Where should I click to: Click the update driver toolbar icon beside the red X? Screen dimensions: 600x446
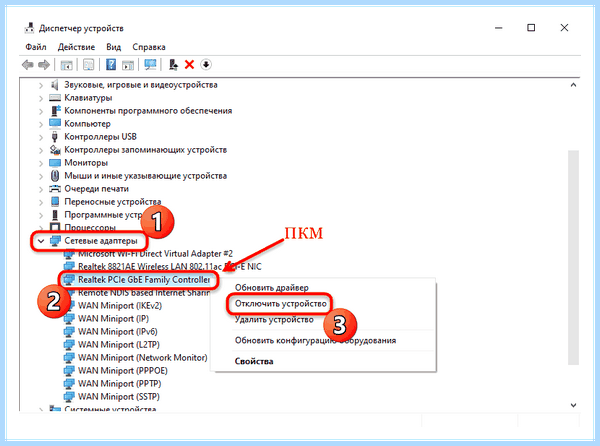click(x=173, y=65)
